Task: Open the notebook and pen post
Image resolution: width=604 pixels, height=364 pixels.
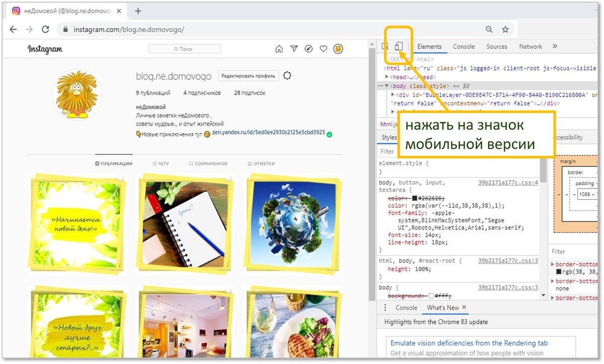Action: (184, 223)
